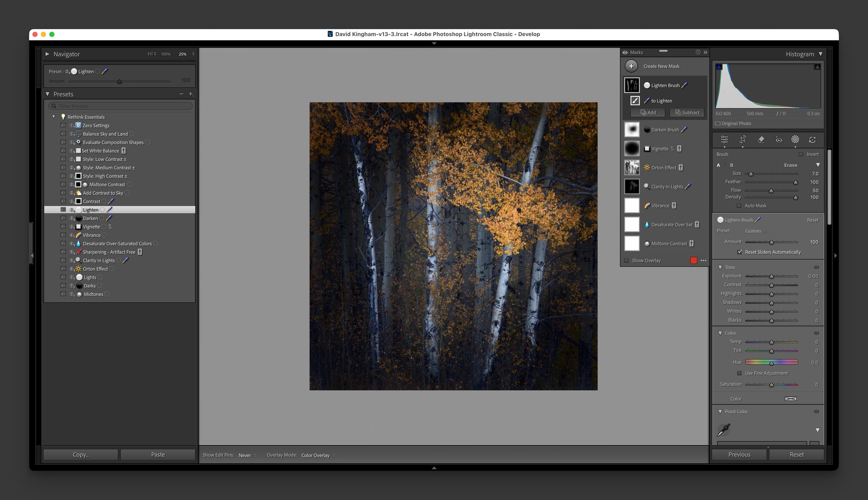Click the Paste button
This screenshot has width=868, height=500.
pyautogui.click(x=158, y=454)
